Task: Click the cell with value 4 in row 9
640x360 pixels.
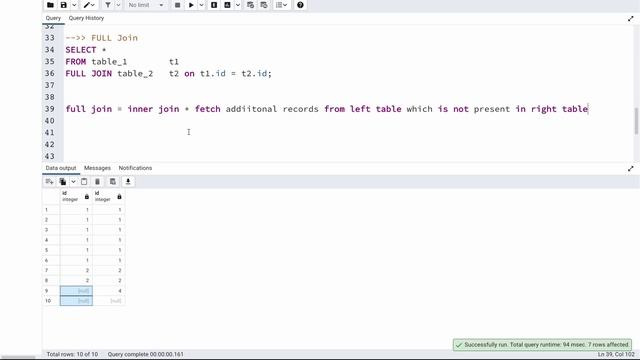Action: click(109, 291)
